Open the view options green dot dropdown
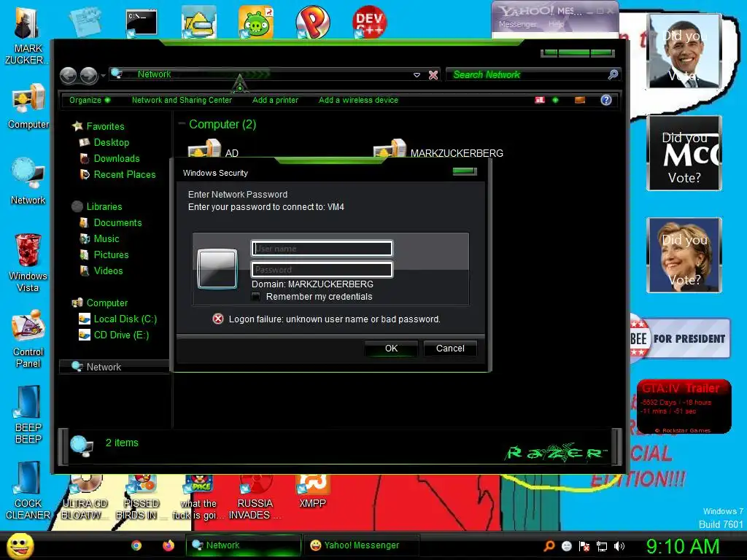The height and width of the screenshot is (560, 747). point(555,100)
